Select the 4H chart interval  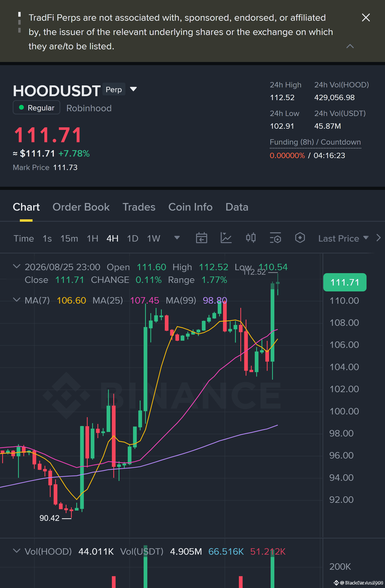coord(112,238)
